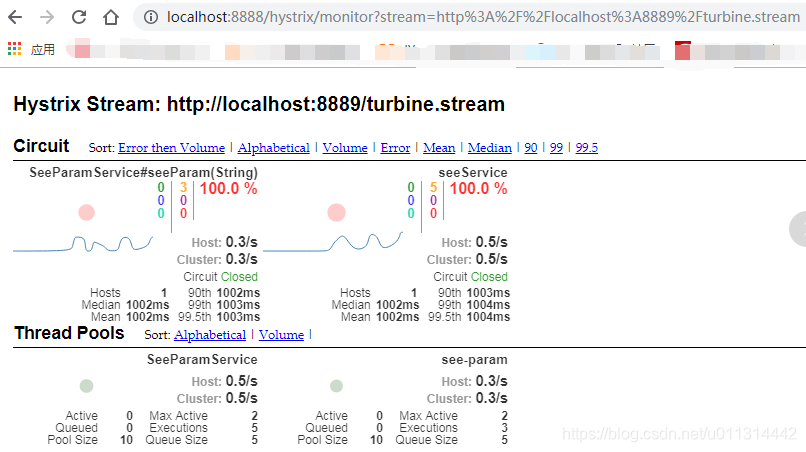This screenshot has height=452, width=806.
Task: Sort circuits by Mean
Action: pos(439,148)
